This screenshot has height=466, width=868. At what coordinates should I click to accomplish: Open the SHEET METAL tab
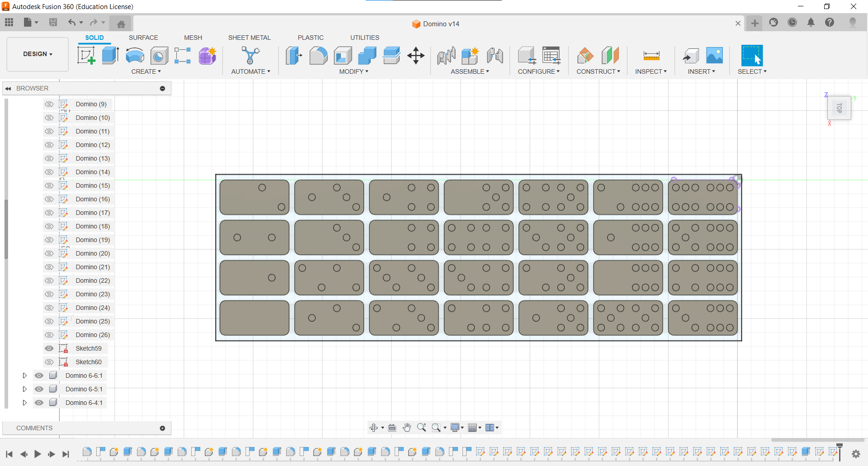(x=249, y=38)
